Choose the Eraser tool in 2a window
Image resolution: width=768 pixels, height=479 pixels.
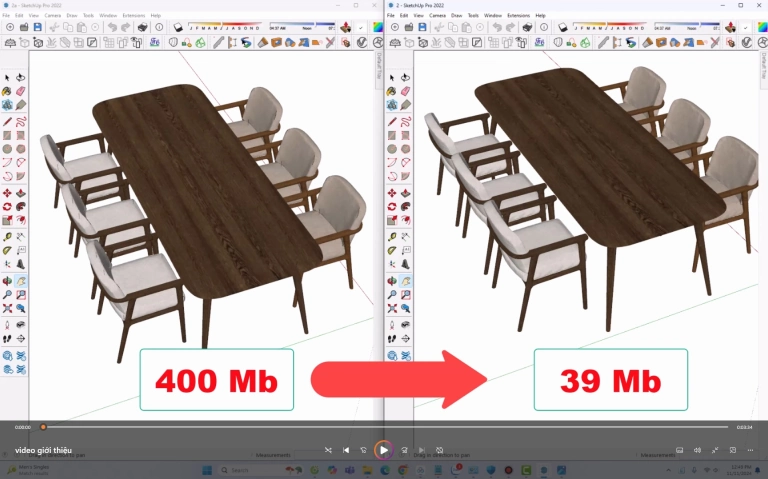pos(21,91)
